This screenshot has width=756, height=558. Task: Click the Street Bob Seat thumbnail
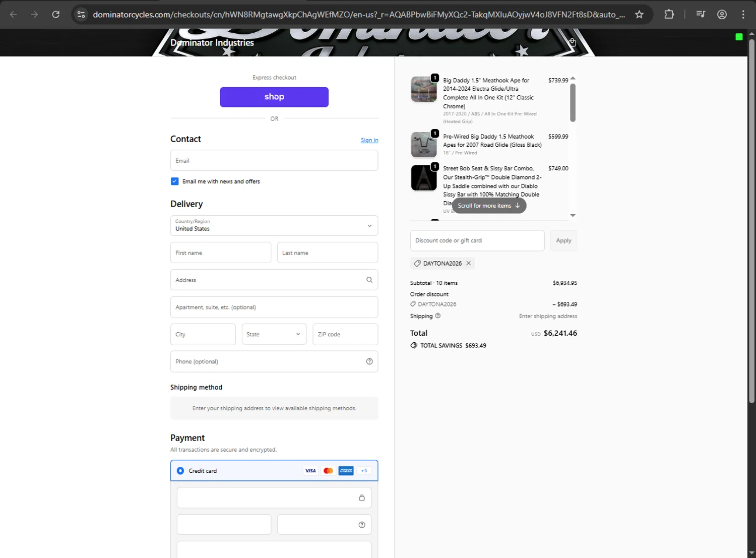point(424,178)
